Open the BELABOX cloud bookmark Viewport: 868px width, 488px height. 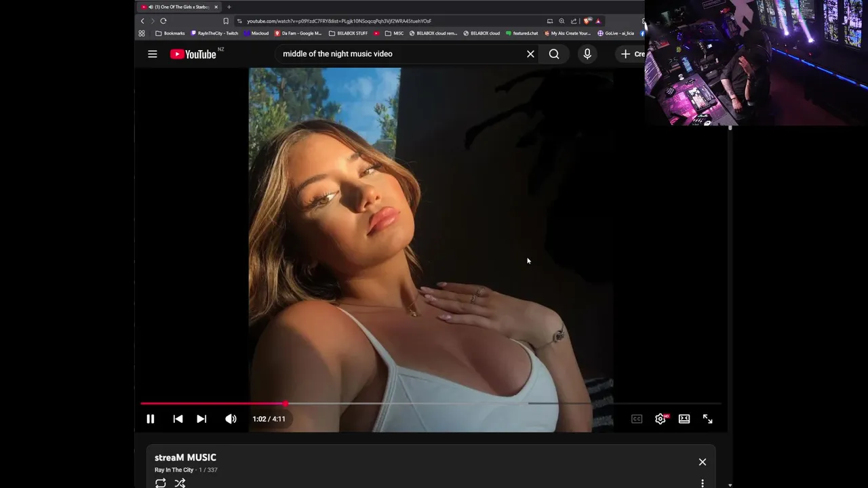pyautogui.click(x=481, y=33)
